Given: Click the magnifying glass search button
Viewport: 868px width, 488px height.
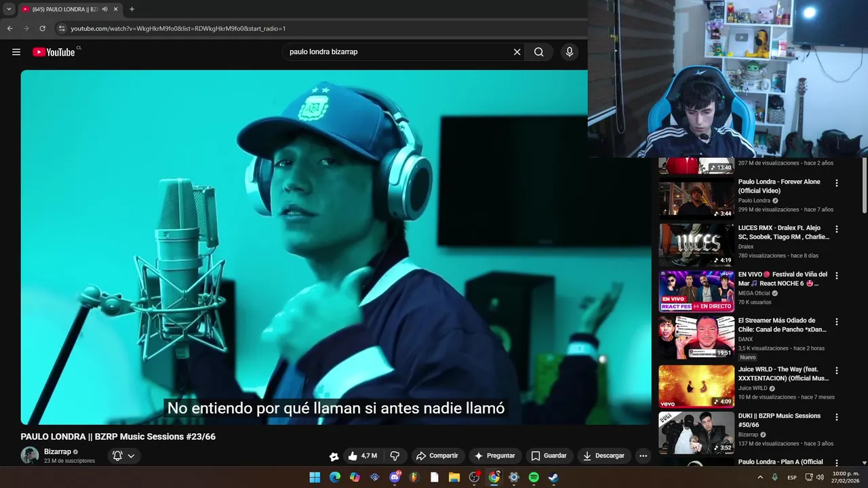Looking at the screenshot, I should pos(538,52).
